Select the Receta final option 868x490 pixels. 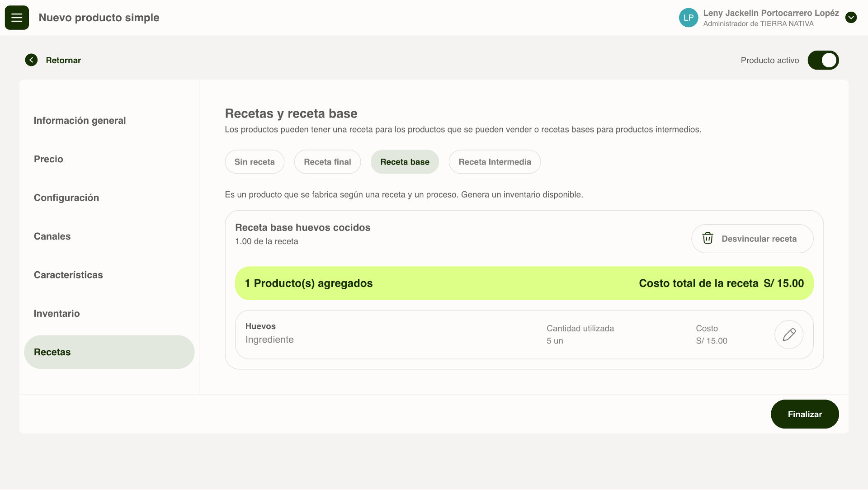click(327, 162)
